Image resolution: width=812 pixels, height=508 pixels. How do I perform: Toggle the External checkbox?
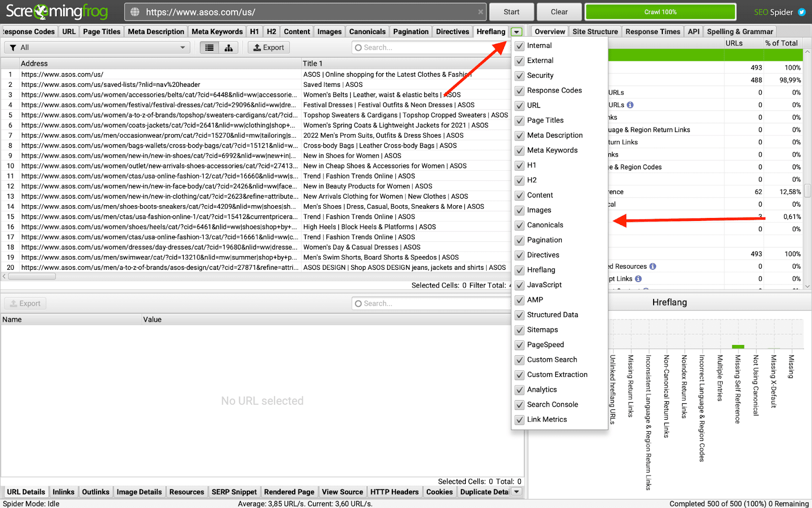coord(519,60)
